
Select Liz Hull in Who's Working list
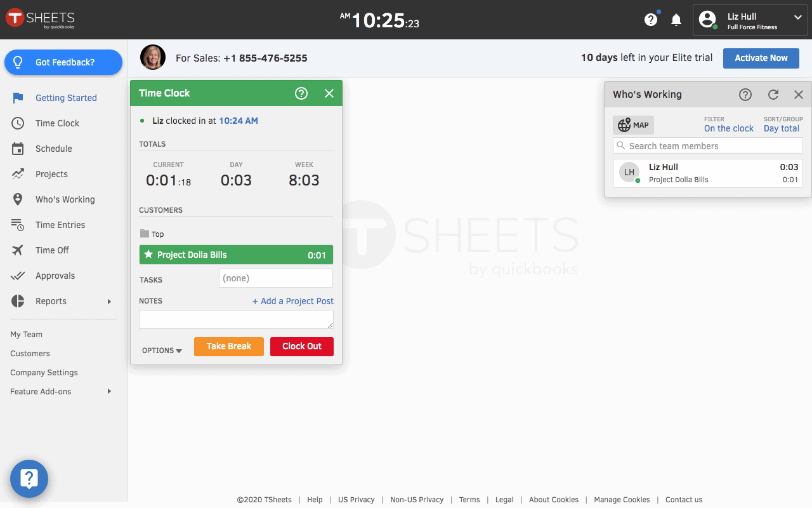point(708,173)
